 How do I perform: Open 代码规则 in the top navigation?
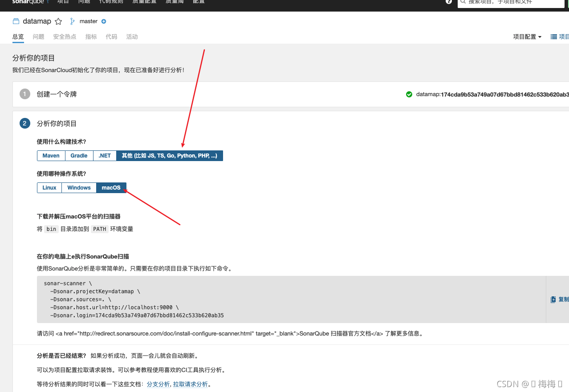click(111, 2)
